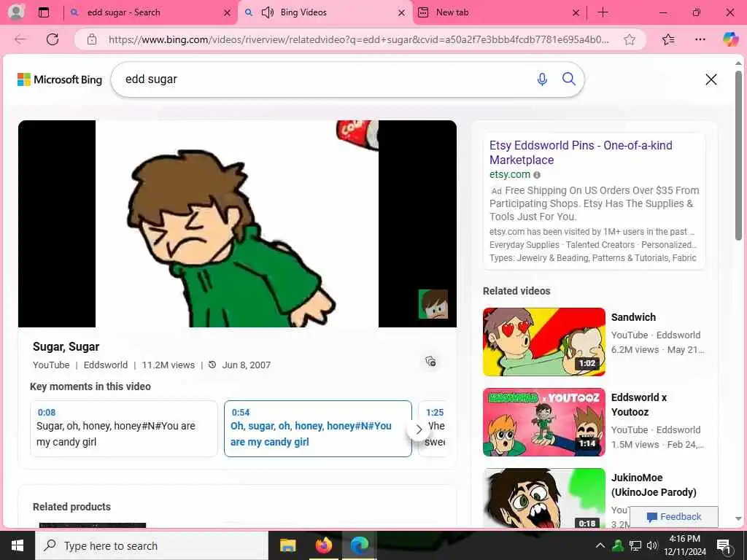Viewport: 747px width, 560px height.
Task: Launch Firefox from the taskbar
Action: click(x=323, y=545)
